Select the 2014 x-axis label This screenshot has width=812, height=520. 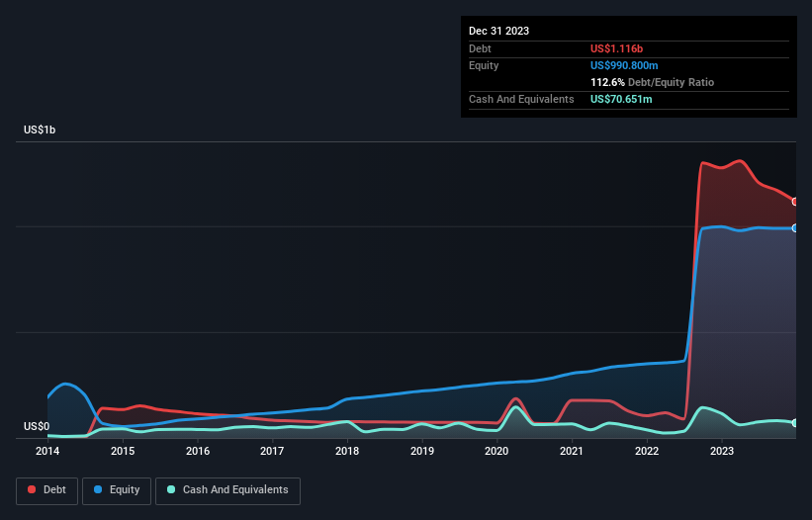tap(47, 451)
